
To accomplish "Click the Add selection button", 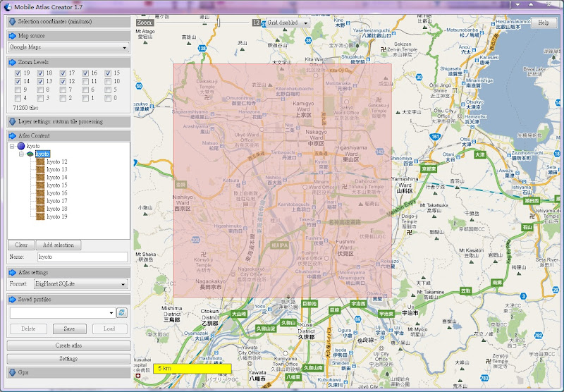I will click(x=59, y=245).
